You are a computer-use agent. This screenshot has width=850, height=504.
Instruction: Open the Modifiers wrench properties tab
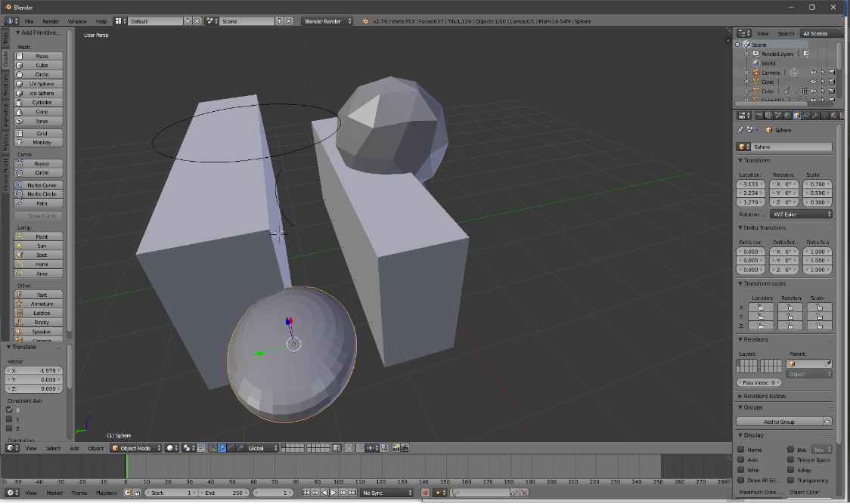(814, 116)
